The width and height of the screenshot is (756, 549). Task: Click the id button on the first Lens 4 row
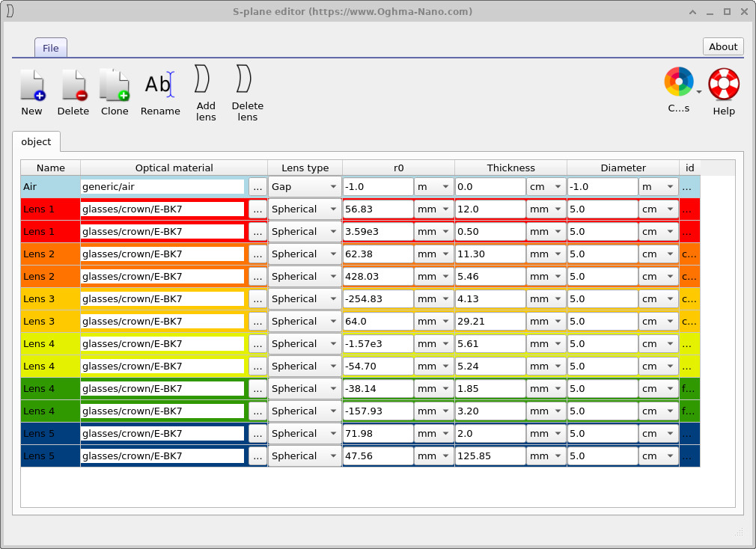click(689, 343)
